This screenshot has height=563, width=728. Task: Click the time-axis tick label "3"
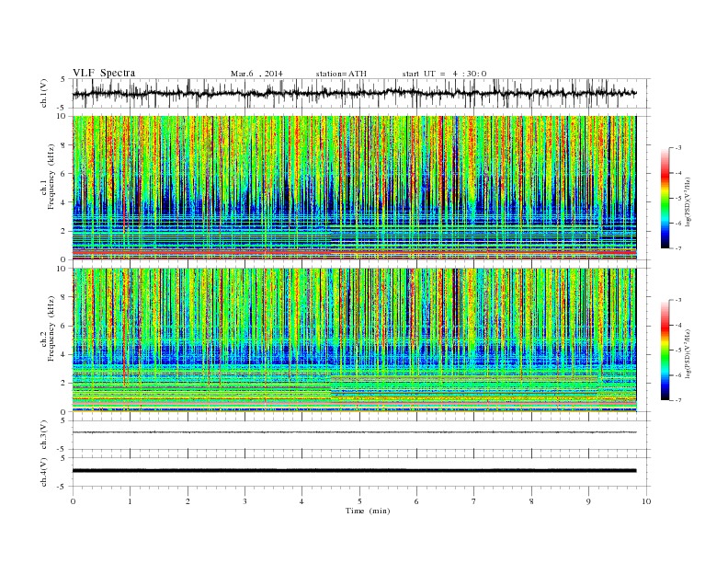click(245, 501)
